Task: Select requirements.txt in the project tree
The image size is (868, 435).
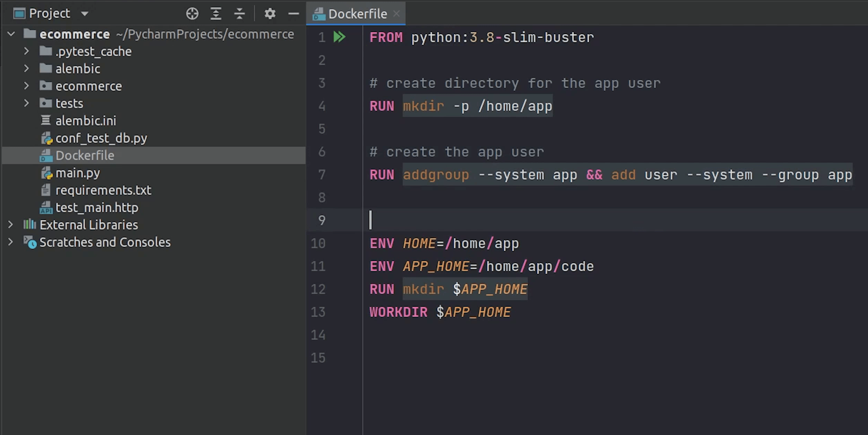Action: click(103, 190)
